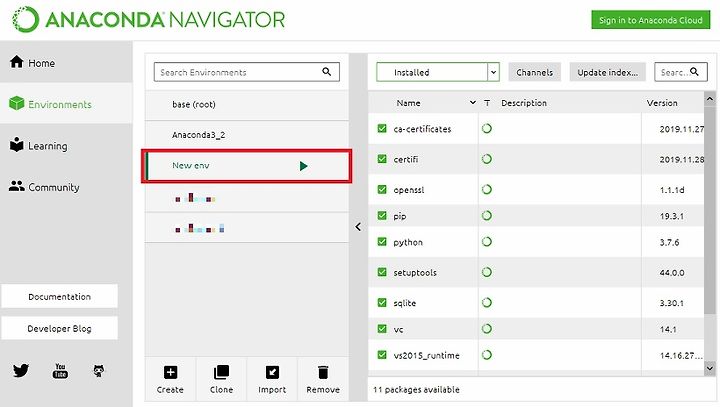This screenshot has width=720, height=407.
Task: Toggle the sqlite package checkbox
Action: coord(382,302)
